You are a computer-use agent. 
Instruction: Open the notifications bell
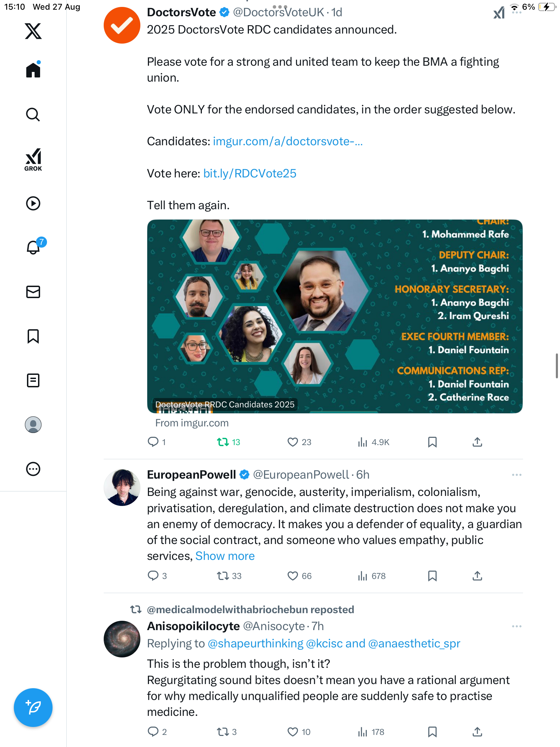tap(33, 247)
